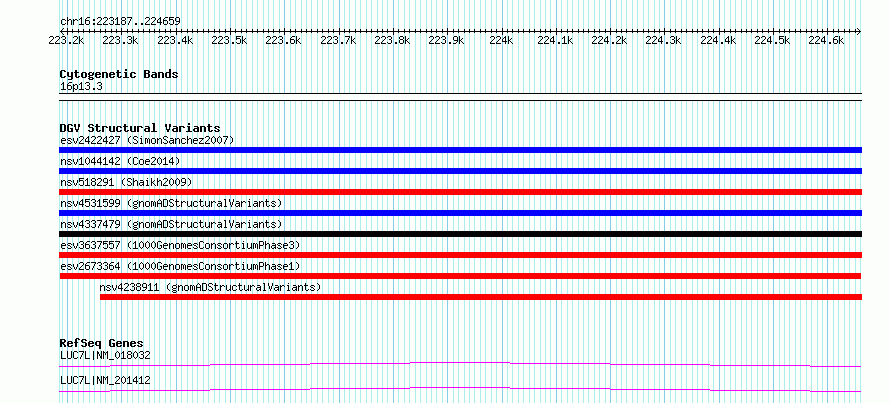Open variant esv3637557 (1000GenomesConsortiumPhase3) label
Viewport: 890px width, 403px height.
(180, 245)
